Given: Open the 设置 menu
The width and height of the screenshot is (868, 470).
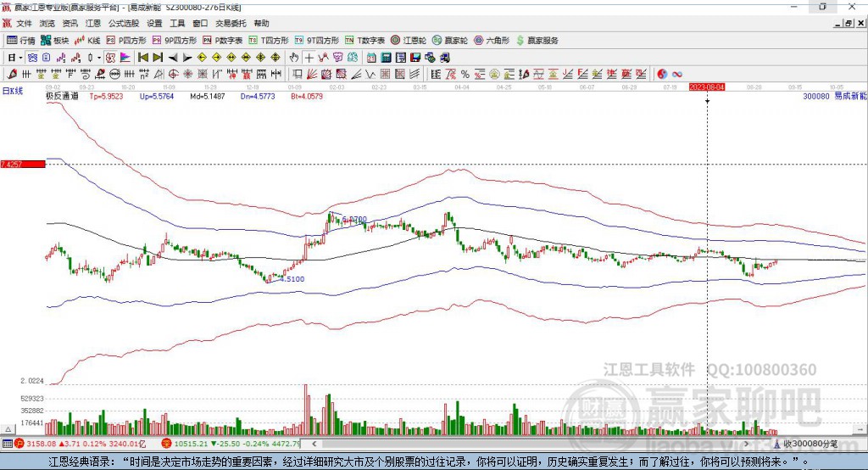Looking at the screenshot, I should point(154,23).
